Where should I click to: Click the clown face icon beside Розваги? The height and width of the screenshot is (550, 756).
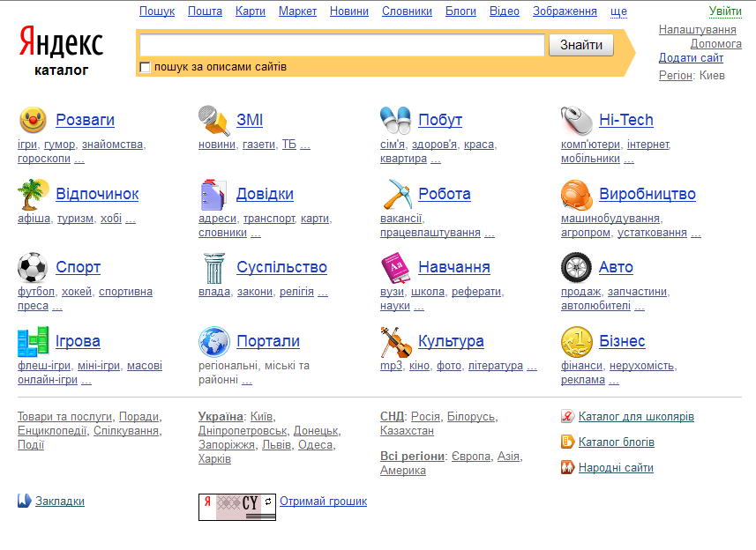pos(33,120)
